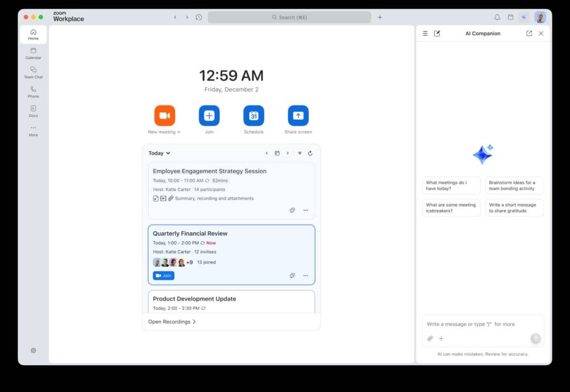Open the meeting list filter menu
The image size is (570, 392).
(299, 153)
